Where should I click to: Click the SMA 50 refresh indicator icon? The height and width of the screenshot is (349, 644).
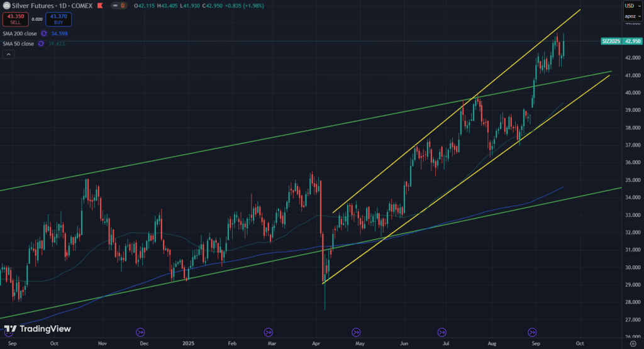41,43
